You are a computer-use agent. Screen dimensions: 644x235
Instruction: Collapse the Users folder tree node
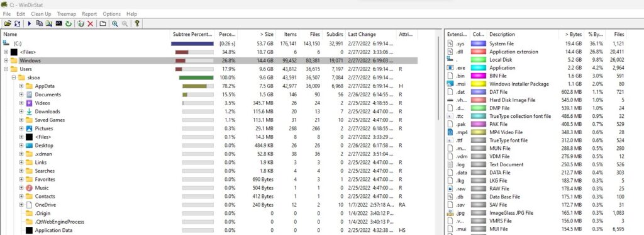coord(6,69)
